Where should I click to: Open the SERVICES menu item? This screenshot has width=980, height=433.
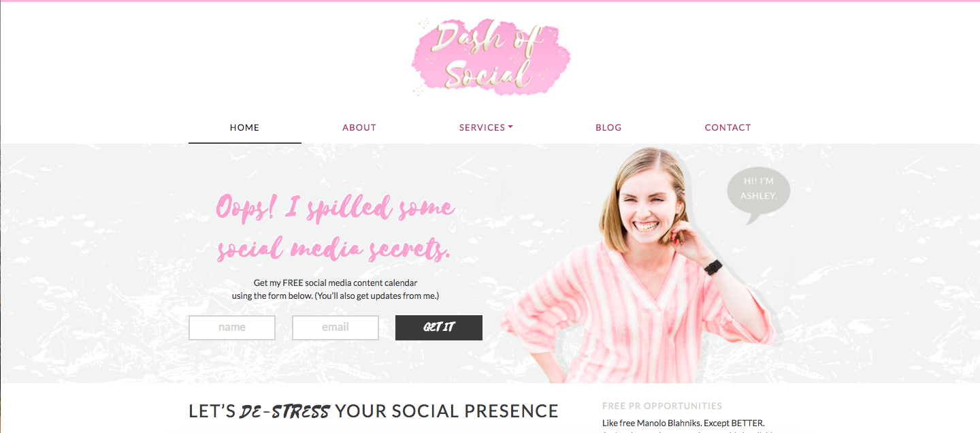482,127
